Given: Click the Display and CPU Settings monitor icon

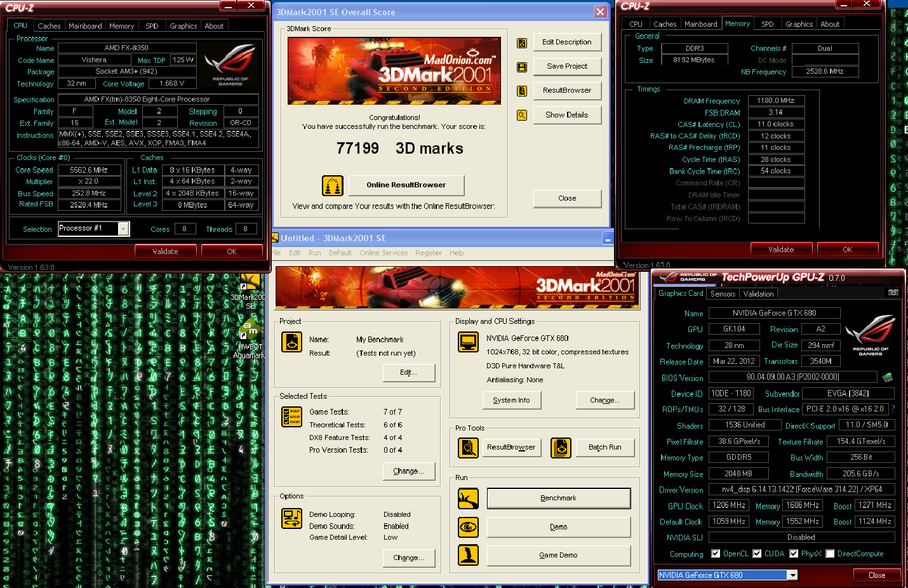Looking at the screenshot, I should point(468,342).
